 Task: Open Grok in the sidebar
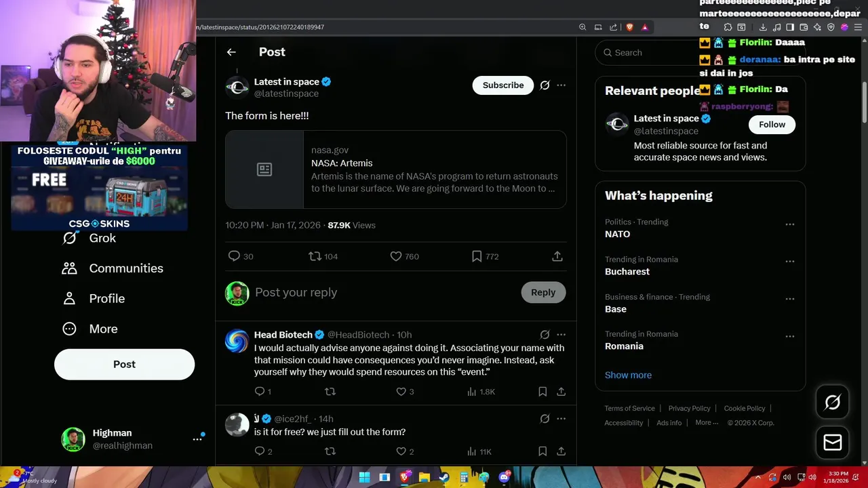[90, 238]
